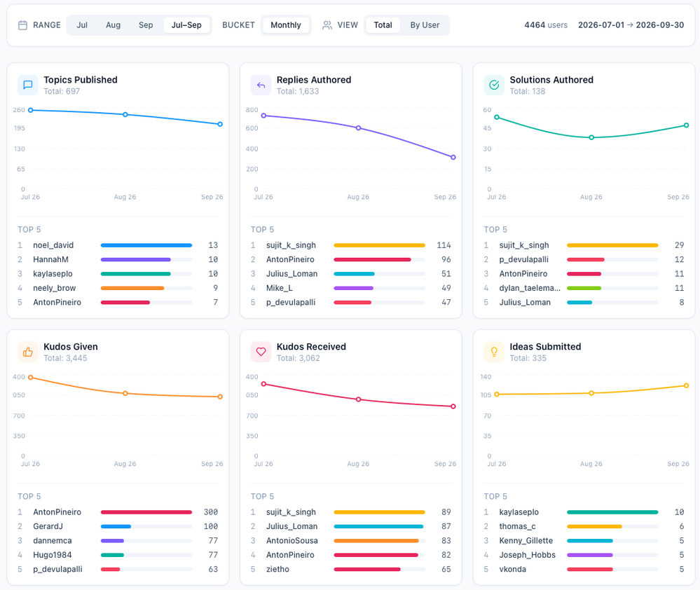
Task: Click dylan_taelema... in Solutions Authored top 5
Action: click(x=530, y=288)
